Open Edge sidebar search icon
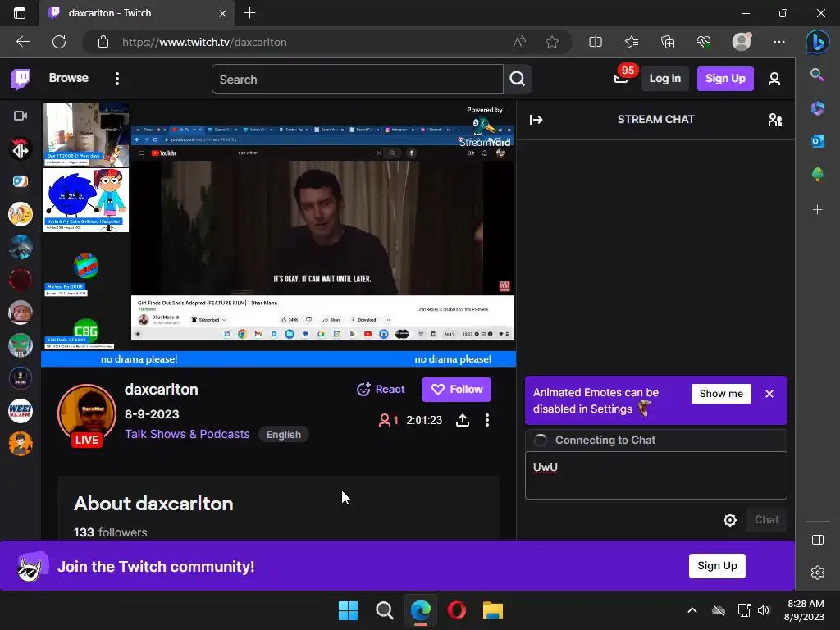 point(817,75)
